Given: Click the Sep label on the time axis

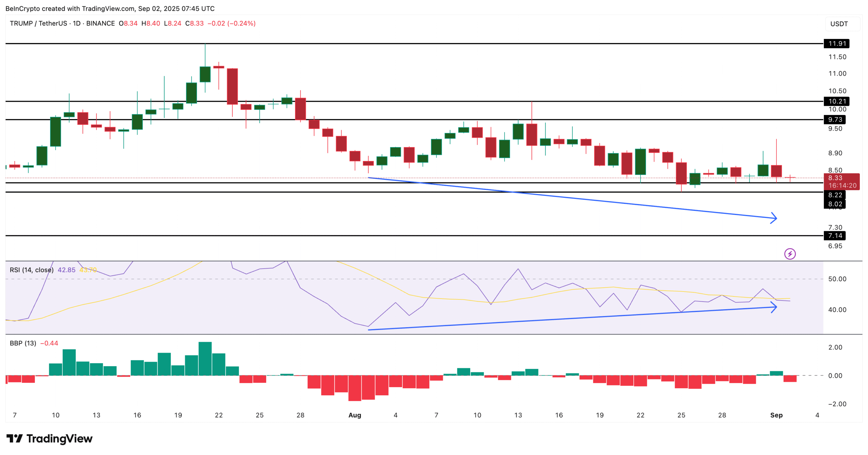Looking at the screenshot, I should click(777, 415).
